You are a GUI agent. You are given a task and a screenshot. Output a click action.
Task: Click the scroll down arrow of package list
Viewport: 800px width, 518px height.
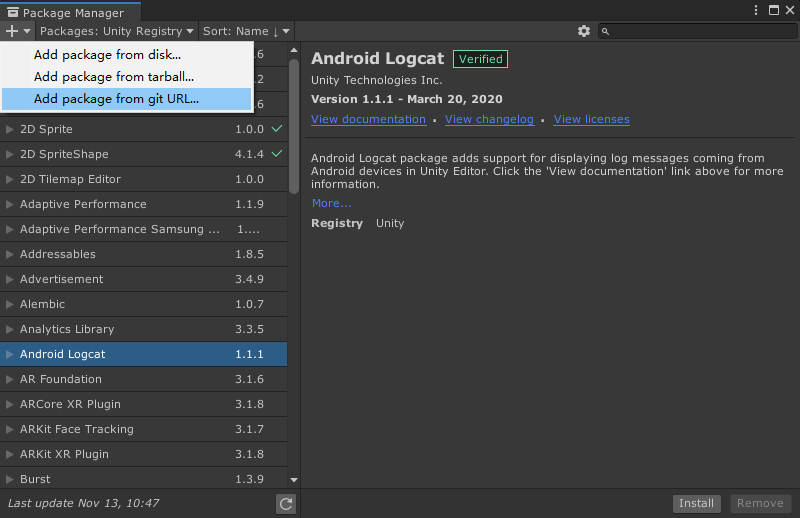(x=294, y=480)
